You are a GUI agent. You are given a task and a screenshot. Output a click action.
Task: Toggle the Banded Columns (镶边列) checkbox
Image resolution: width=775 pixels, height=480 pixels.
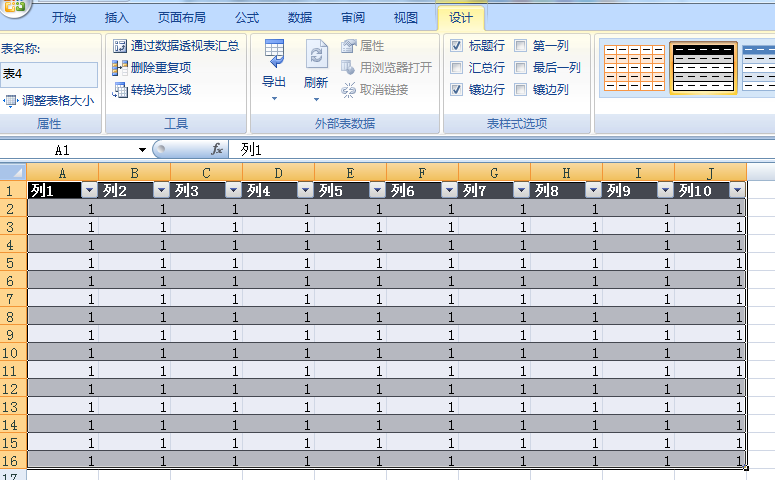[521, 90]
